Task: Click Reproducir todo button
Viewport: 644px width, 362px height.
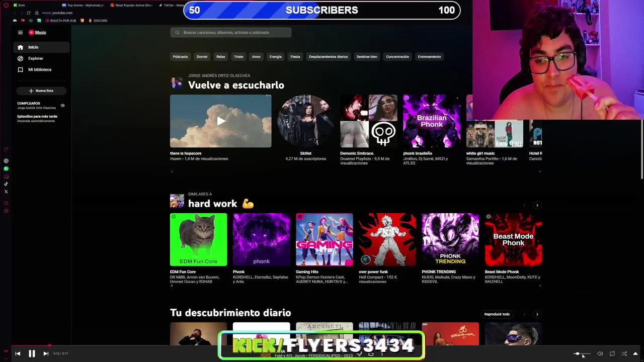Action: [x=497, y=314]
